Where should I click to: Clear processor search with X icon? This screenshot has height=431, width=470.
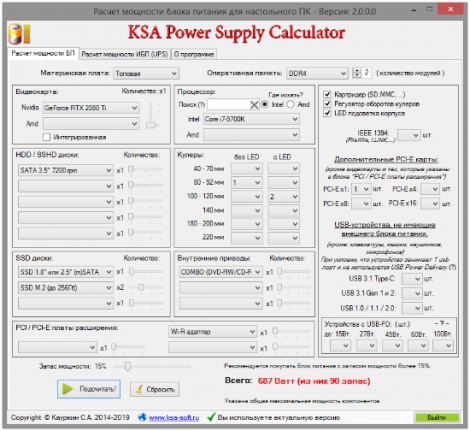coord(254,105)
